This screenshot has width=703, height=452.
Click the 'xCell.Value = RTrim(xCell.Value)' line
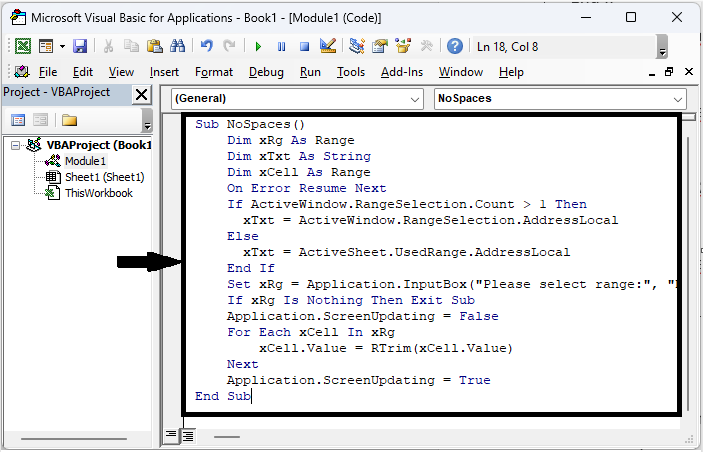tap(386, 348)
